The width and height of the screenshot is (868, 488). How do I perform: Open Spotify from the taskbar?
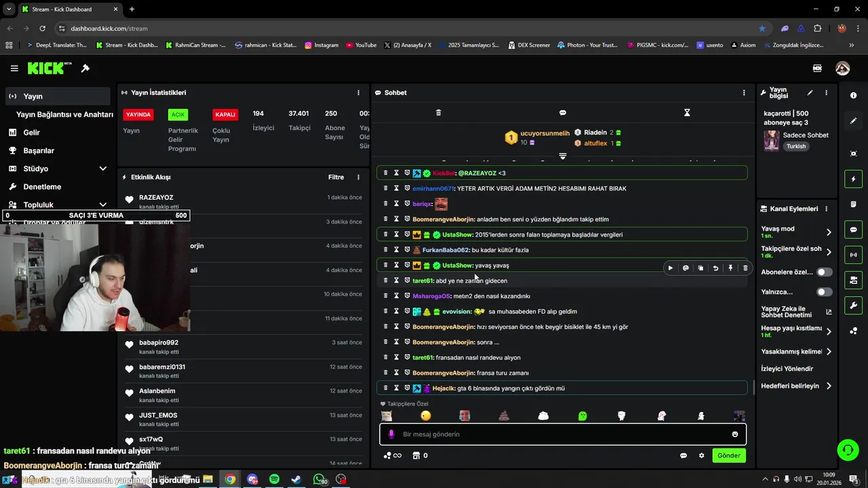[274, 479]
